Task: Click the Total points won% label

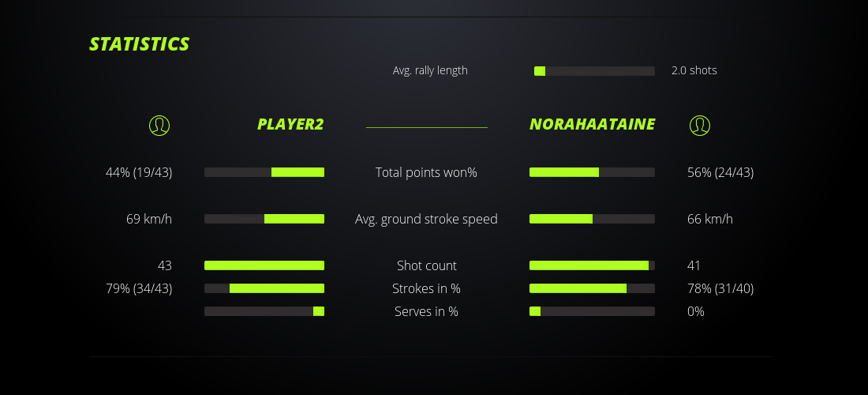Action: (426, 172)
